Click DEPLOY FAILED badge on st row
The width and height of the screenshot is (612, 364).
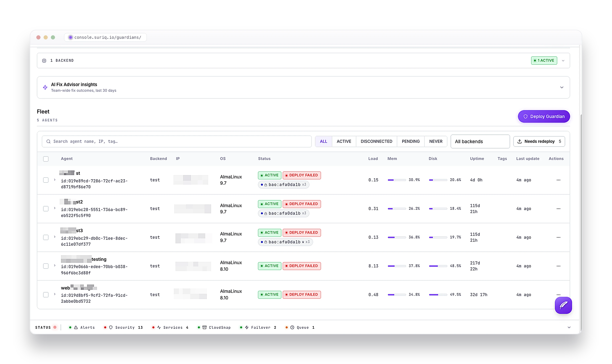pos(301,175)
